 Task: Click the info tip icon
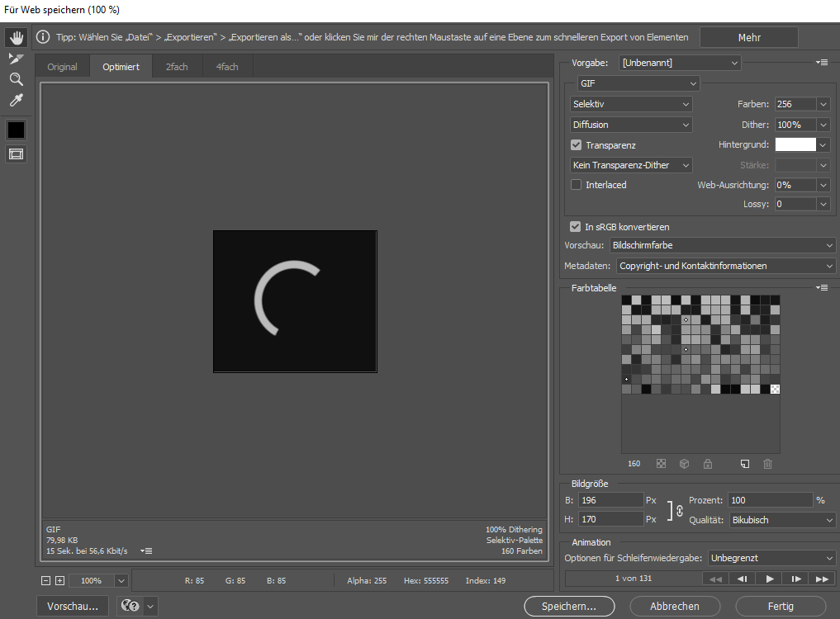pyautogui.click(x=43, y=37)
